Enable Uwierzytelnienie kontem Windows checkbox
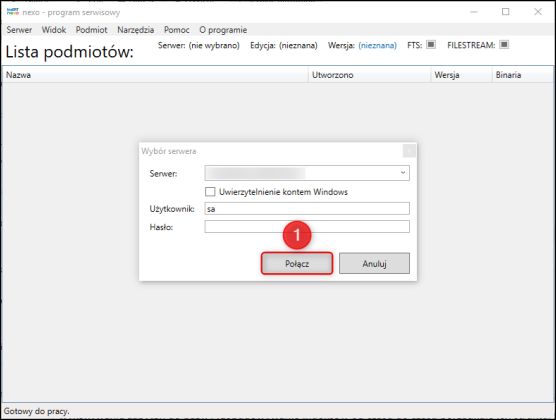Viewport: 556px width, 420px height. click(x=210, y=192)
